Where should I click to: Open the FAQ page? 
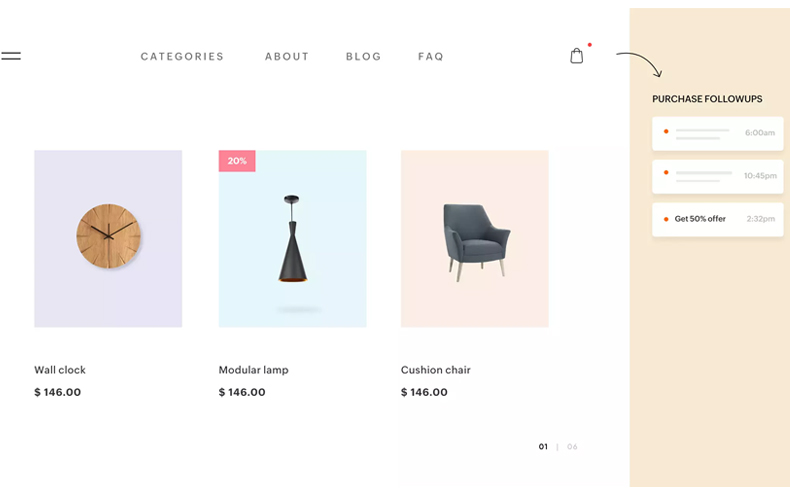[x=431, y=56]
